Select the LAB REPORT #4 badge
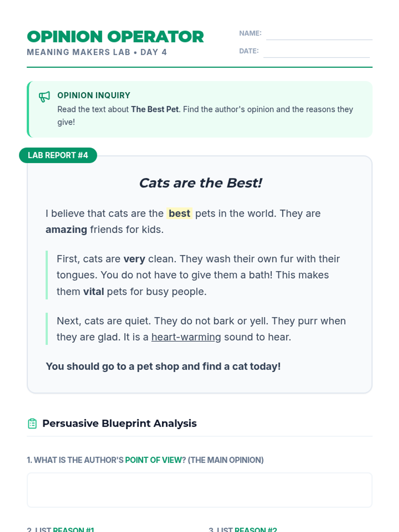This screenshot has height=532, width=399. click(58, 155)
